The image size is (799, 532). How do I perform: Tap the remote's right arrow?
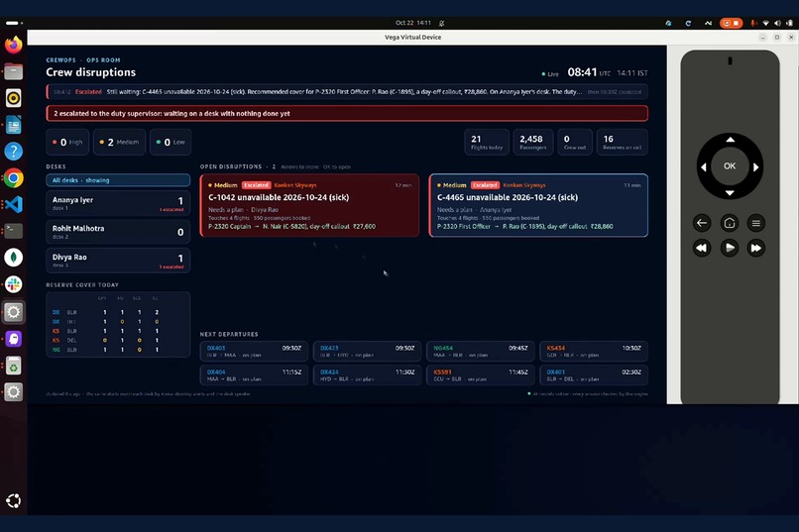(755, 167)
